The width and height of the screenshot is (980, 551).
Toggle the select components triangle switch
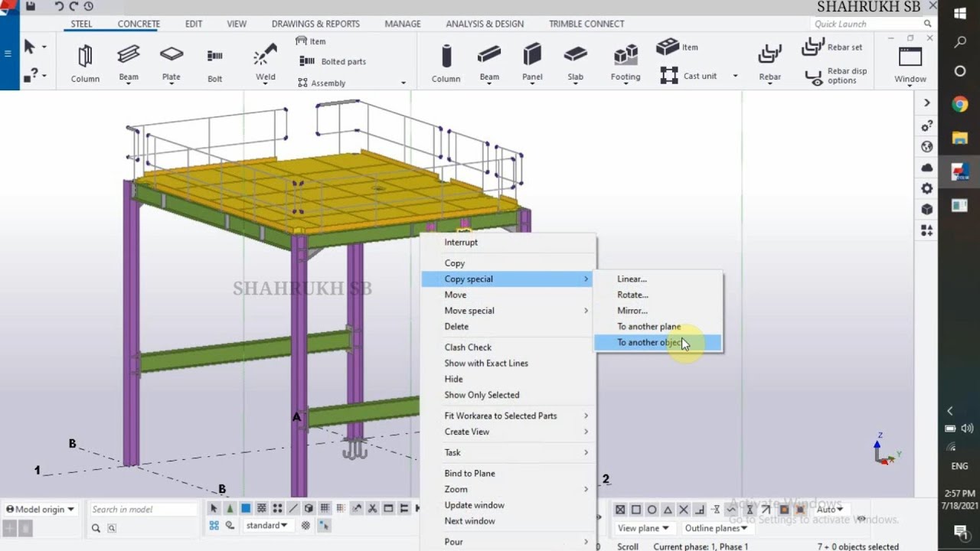click(230, 508)
